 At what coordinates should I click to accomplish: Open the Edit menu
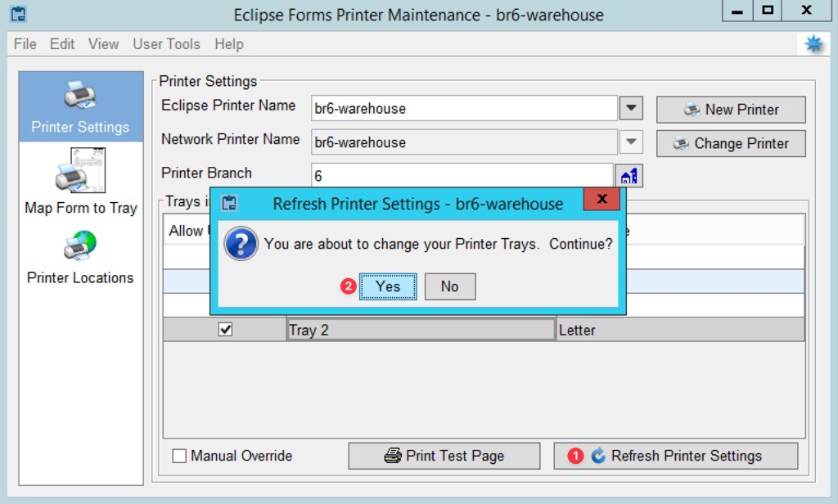62,44
